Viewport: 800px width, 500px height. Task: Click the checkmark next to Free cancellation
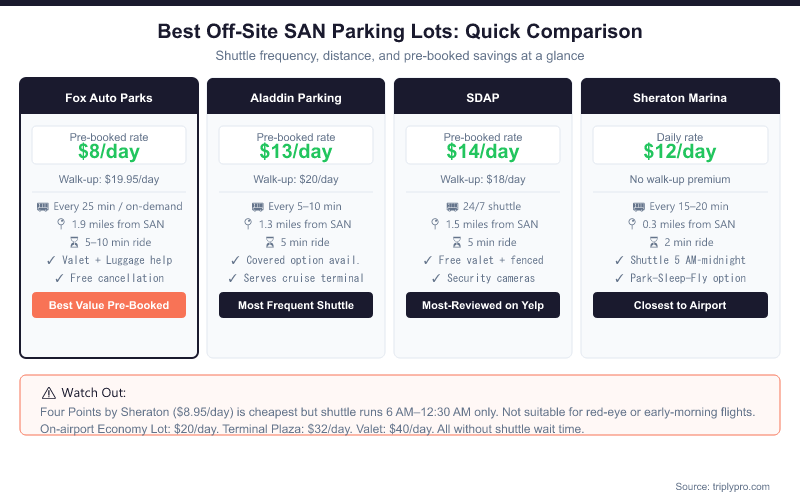tap(60, 278)
